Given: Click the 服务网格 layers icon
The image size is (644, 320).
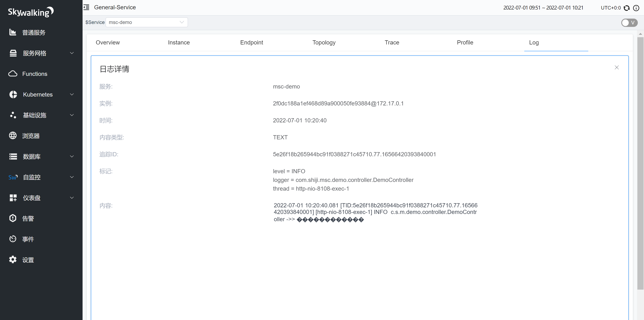Looking at the screenshot, I should (x=13, y=53).
